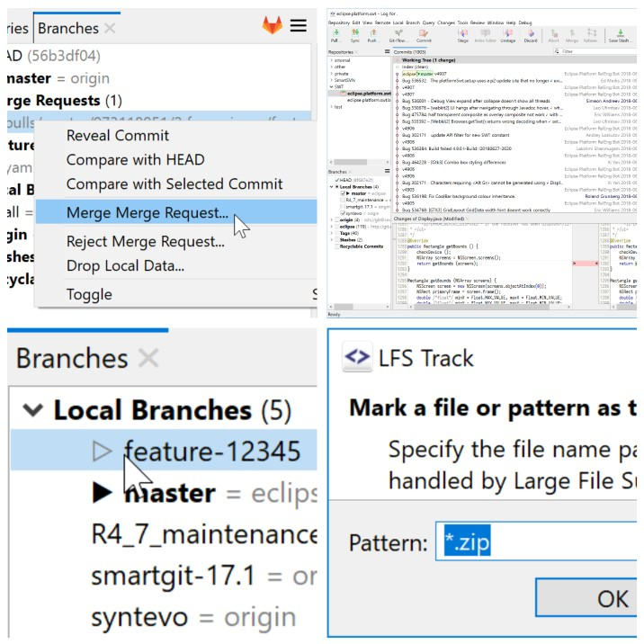
Task: Select the feature-12345 branch row
Action: click(x=164, y=450)
